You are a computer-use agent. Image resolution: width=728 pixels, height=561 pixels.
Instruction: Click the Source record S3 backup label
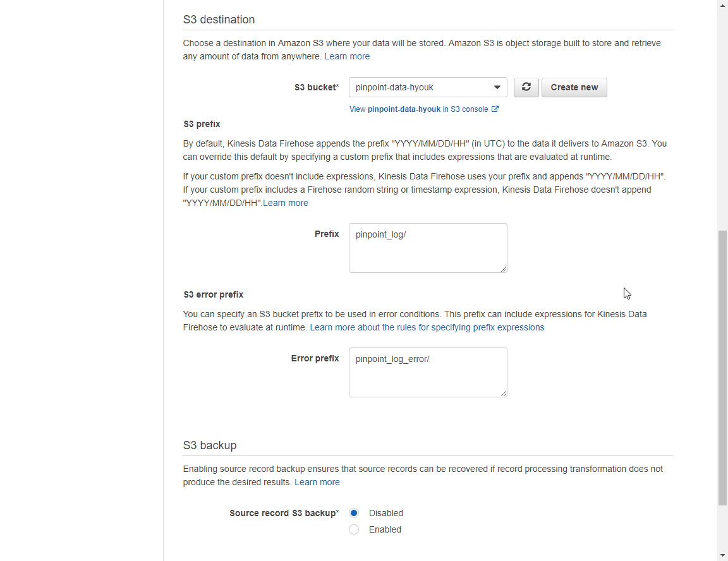pos(284,513)
